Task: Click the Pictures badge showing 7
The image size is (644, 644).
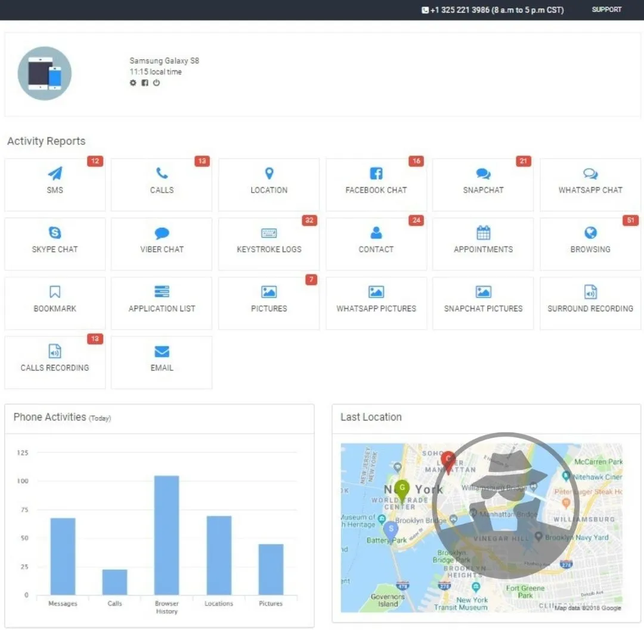Action: (311, 279)
